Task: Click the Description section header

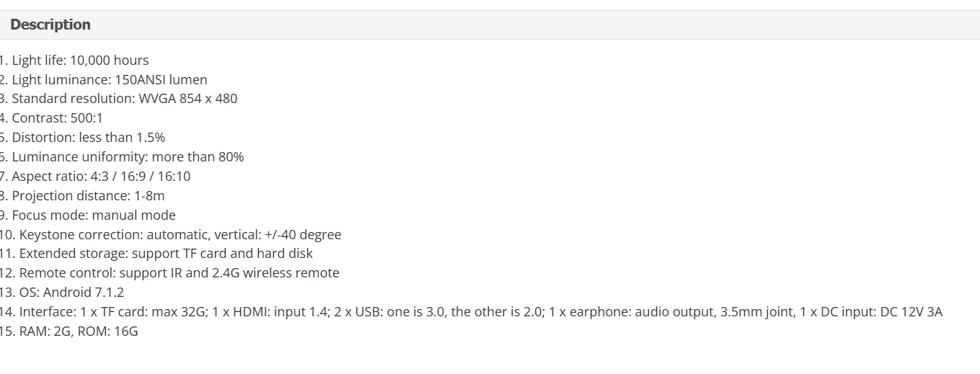Action: coord(50,25)
